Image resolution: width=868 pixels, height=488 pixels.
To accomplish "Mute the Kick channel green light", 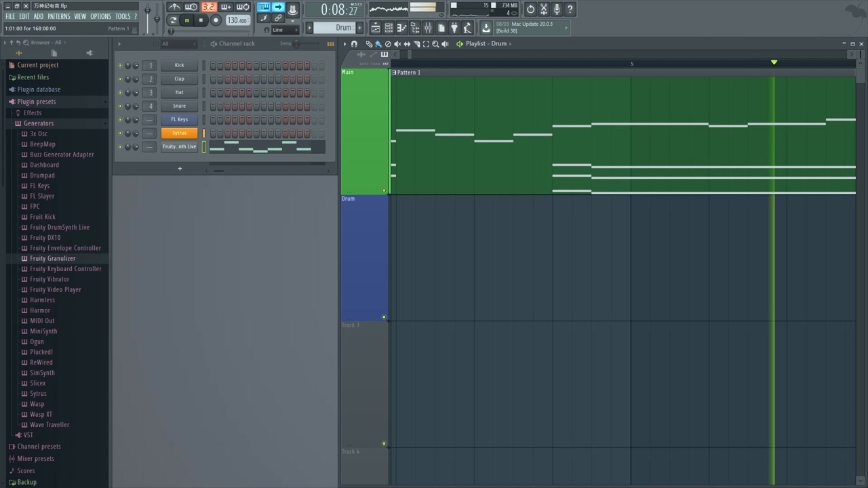I will tap(120, 66).
